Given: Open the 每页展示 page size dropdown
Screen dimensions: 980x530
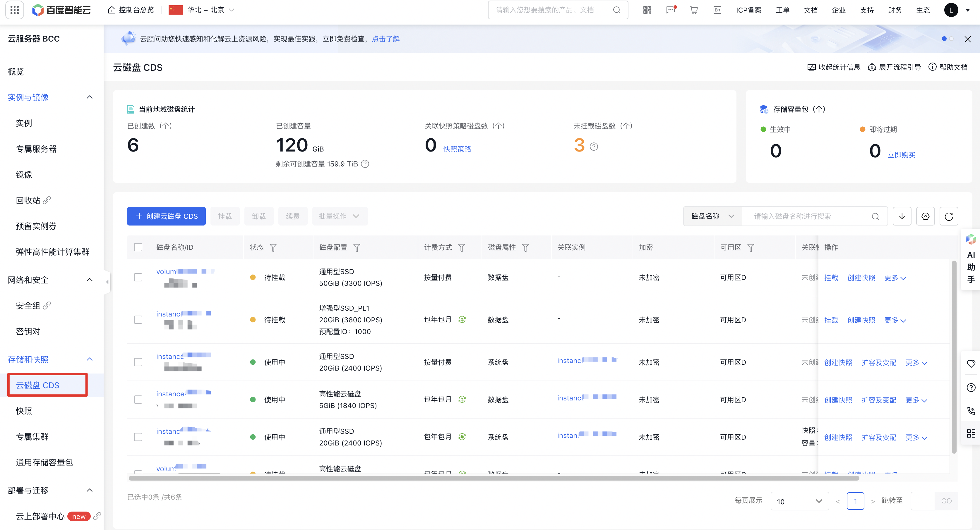Looking at the screenshot, I should (799, 501).
